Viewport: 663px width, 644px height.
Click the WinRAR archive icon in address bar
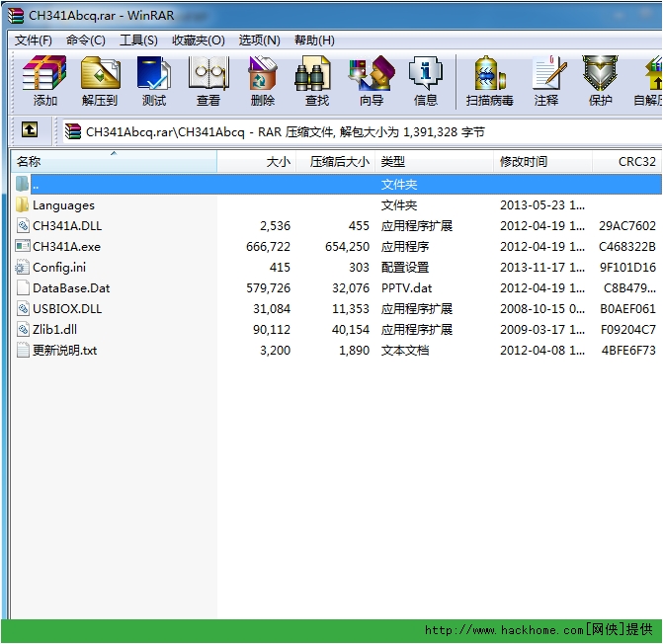coord(73,131)
